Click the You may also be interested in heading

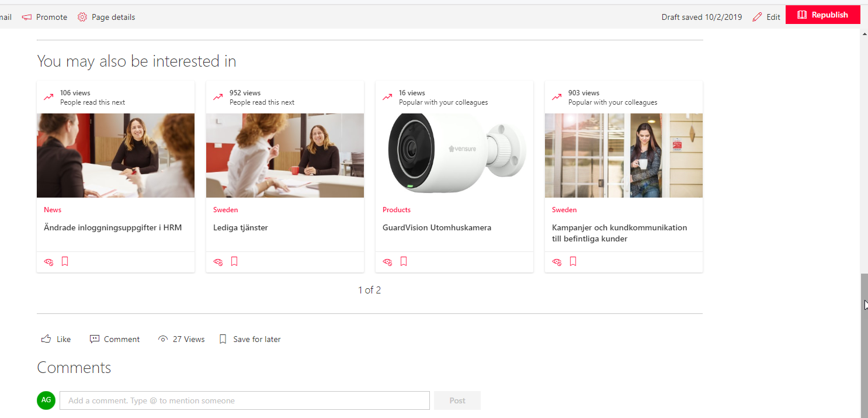click(137, 61)
